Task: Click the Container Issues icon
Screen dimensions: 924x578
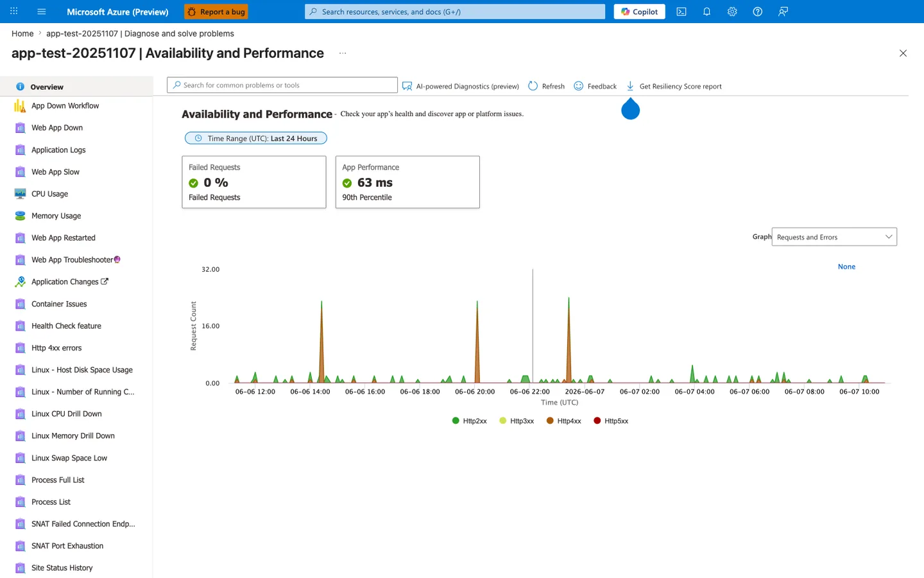Action: pyautogui.click(x=20, y=304)
